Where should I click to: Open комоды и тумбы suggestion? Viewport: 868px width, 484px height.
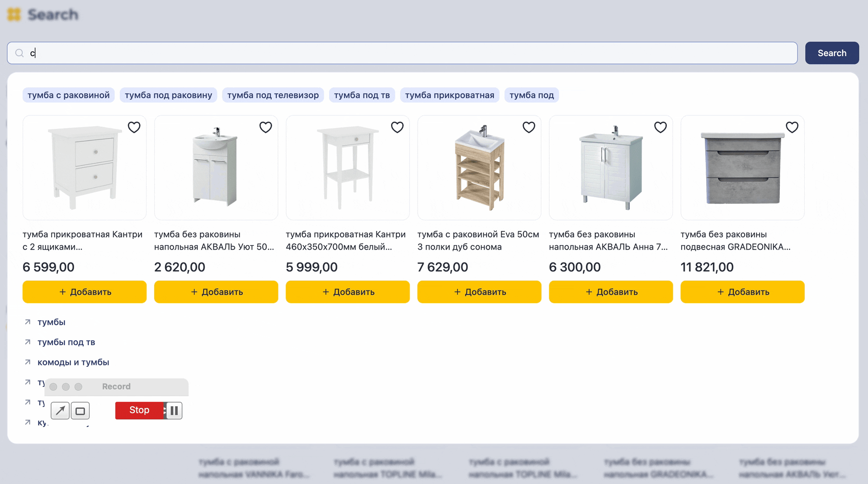(x=73, y=362)
